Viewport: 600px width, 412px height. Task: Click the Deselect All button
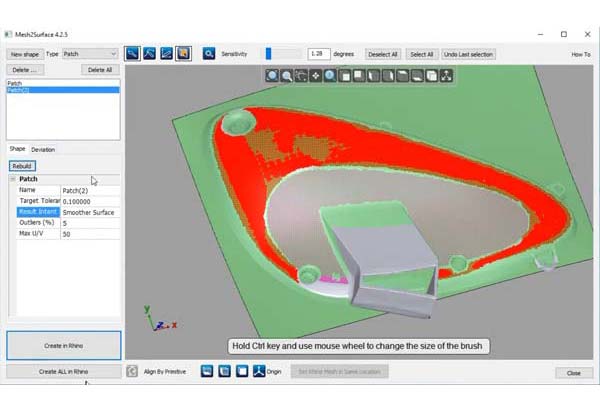tap(382, 54)
